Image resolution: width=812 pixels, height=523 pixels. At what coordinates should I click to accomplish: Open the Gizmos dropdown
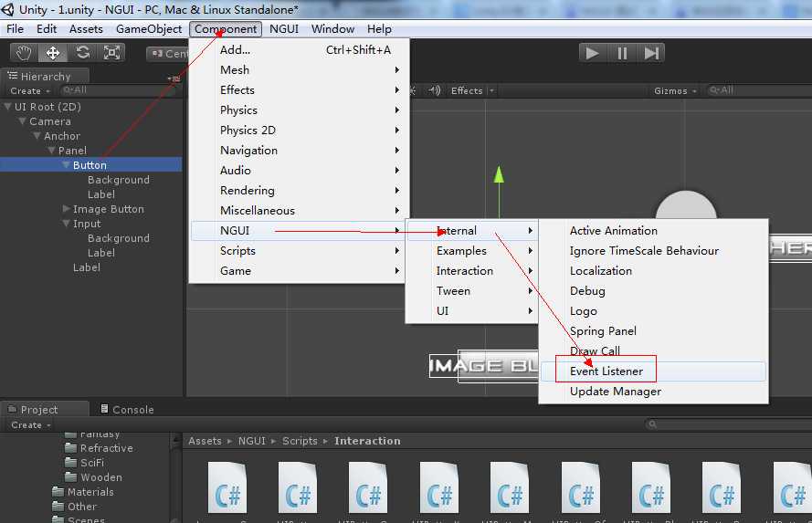click(x=675, y=90)
